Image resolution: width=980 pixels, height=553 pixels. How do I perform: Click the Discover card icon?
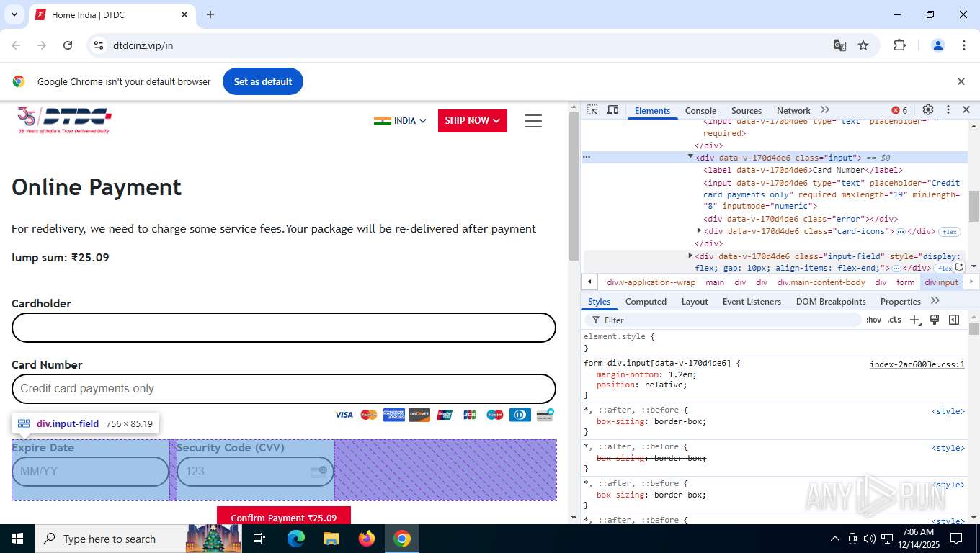[419, 415]
